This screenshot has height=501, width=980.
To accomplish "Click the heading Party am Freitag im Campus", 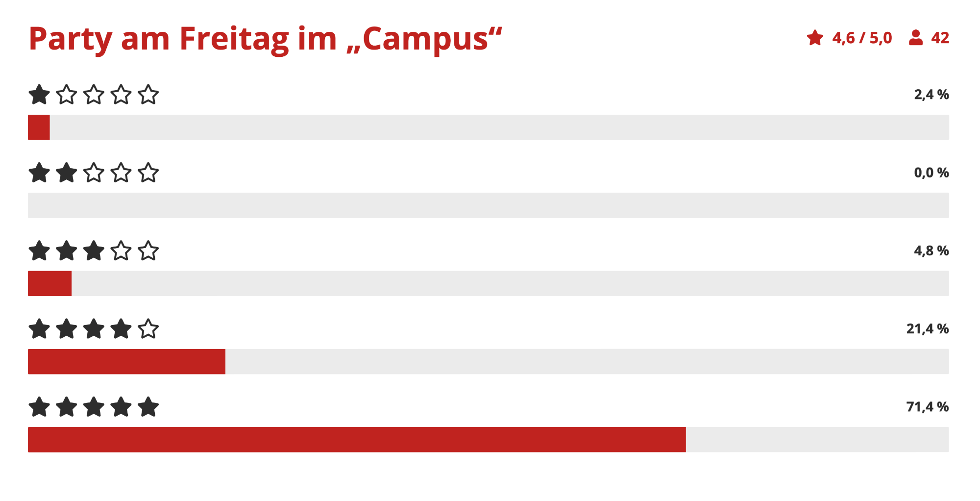I will (x=265, y=39).
